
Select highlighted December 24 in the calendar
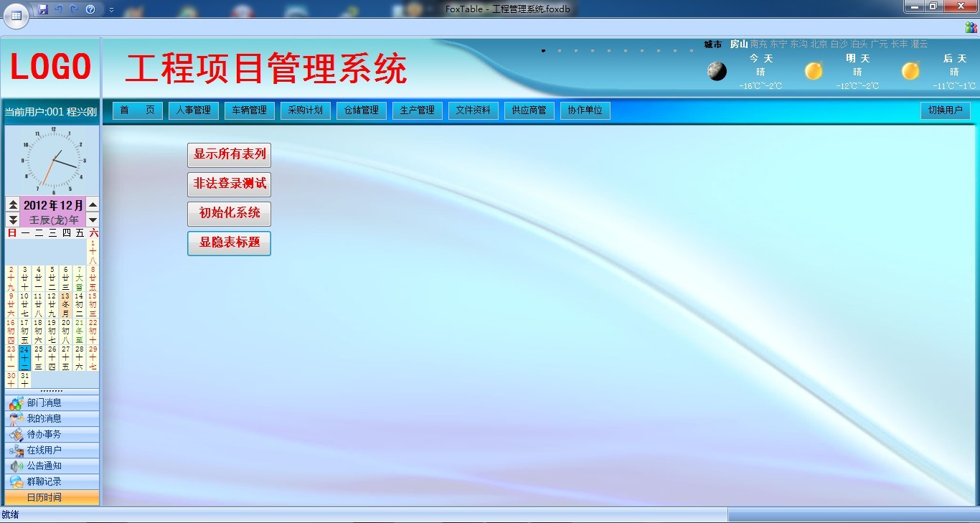point(24,358)
